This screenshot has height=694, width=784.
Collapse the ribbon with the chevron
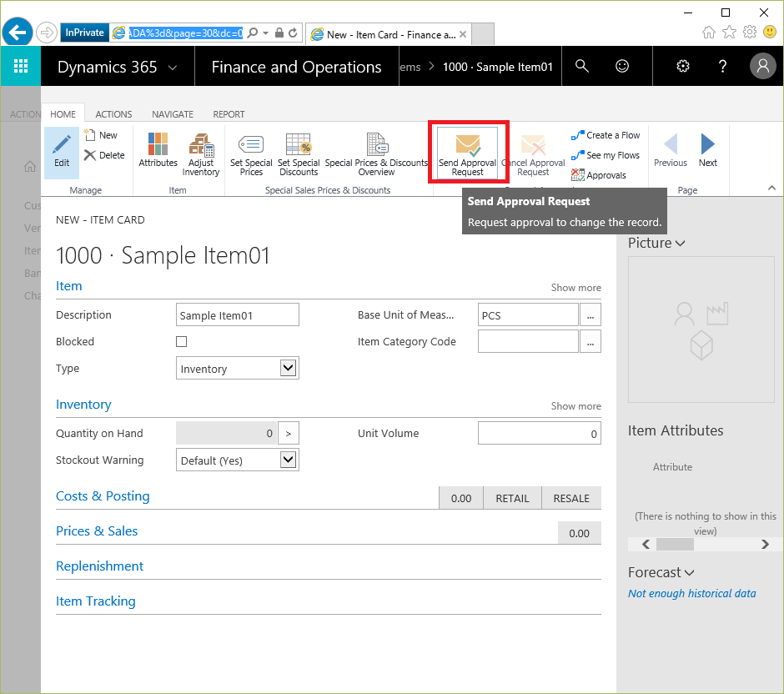tap(772, 188)
